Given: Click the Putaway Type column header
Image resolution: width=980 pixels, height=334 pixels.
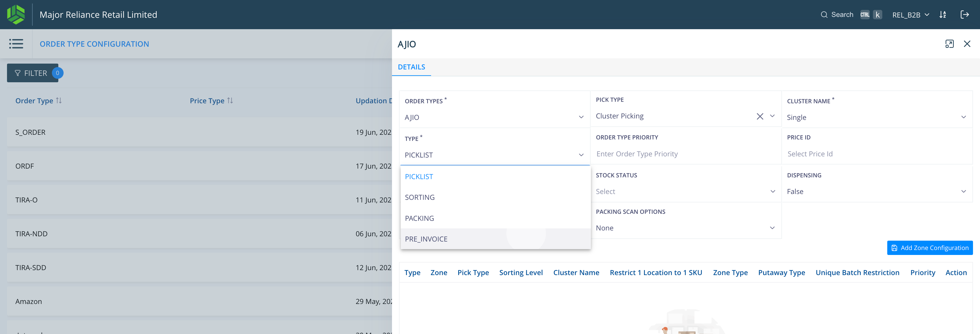Looking at the screenshot, I should point(781,272).
